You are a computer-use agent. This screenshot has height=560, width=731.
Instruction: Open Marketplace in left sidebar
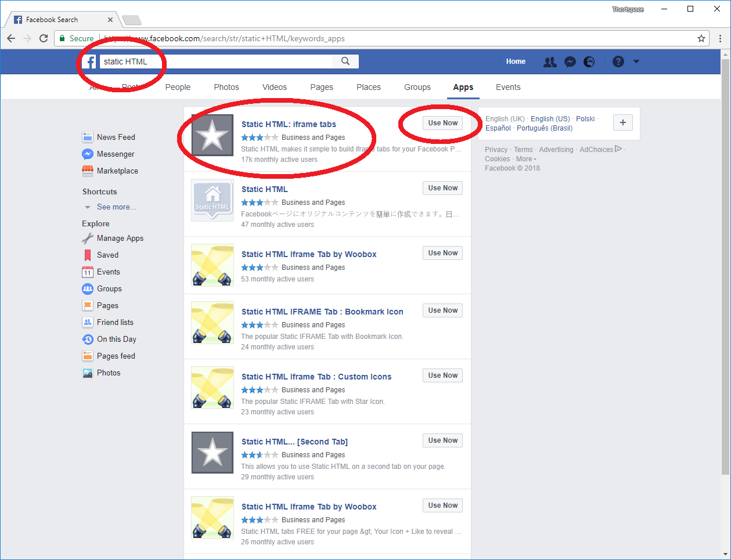point(110,171)
